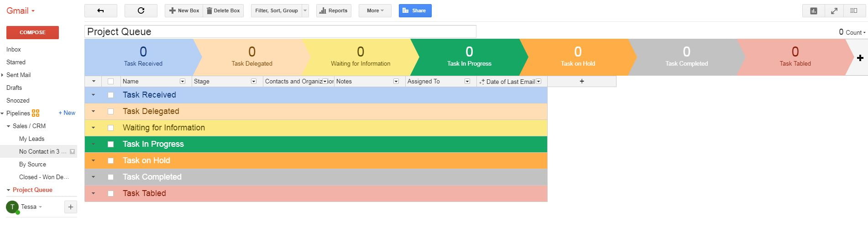868x248 pixels.
Task: Toggle the select-all checkbox in header
Action: (110, 82)
